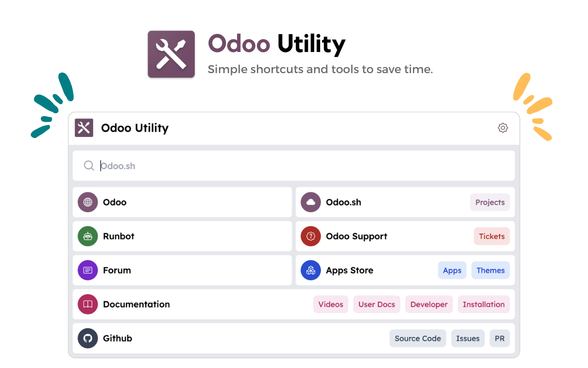This screenshot has height=368, width=588.
Task: Open the Developer docs
Action: (429, 304)
